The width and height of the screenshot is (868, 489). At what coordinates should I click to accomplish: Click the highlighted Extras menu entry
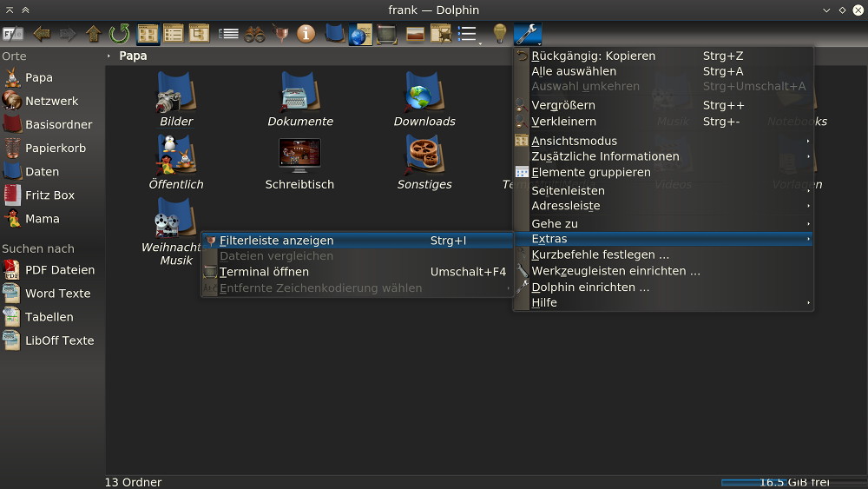[x=663, y=239]
